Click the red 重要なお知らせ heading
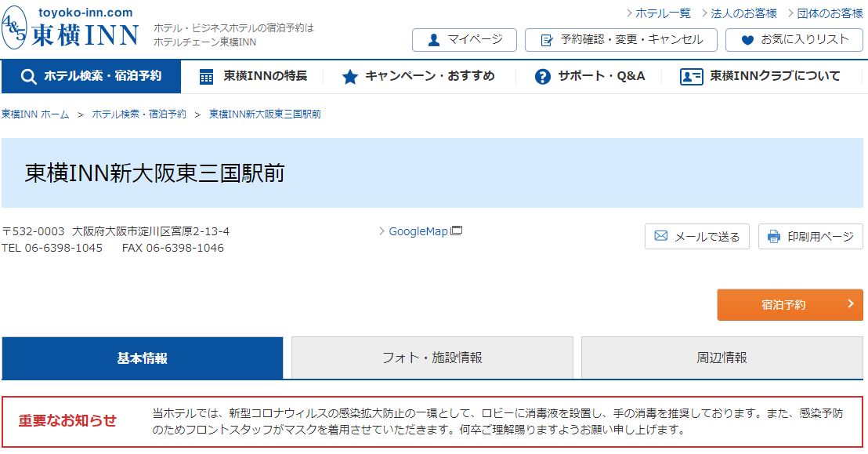Image resolution: width=868 pixels, height=454 pixels. pos(67,421)
